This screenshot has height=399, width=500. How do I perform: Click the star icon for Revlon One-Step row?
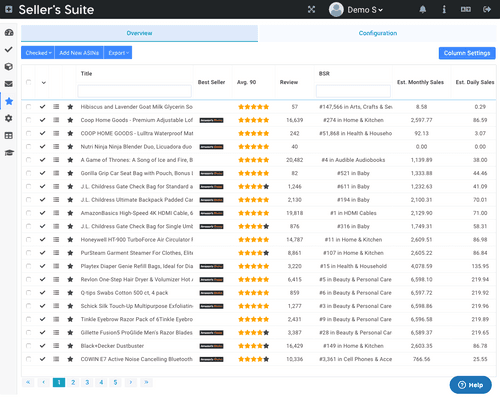[x=70, y=279]
